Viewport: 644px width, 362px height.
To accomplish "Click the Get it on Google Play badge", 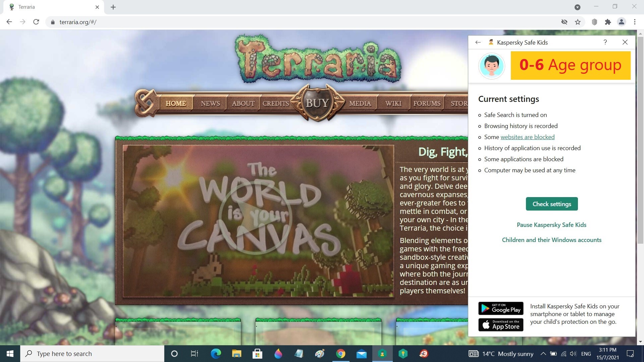I will coord(501,308).
